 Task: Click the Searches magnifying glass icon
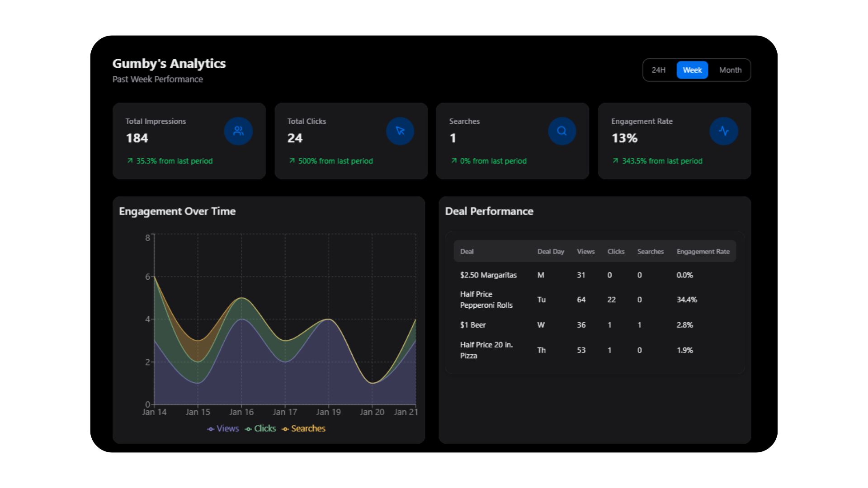point(561,131)
